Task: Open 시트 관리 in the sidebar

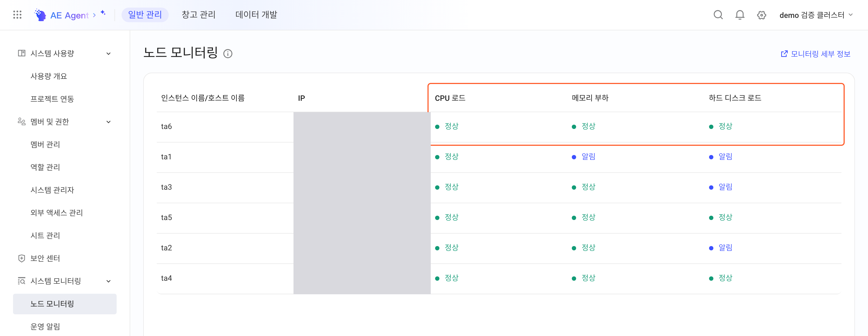Action: coord(45,236)
